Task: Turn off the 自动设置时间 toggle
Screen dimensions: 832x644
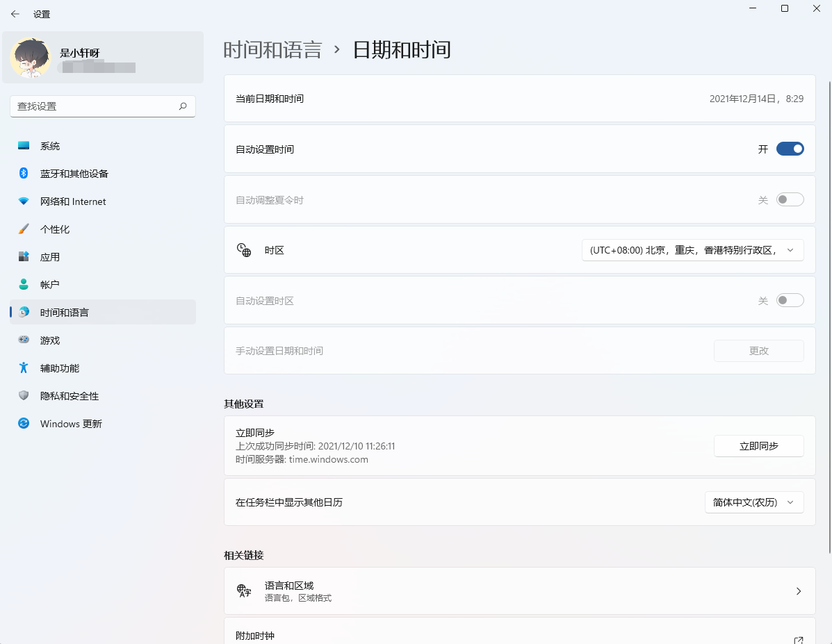Action: 790,149
